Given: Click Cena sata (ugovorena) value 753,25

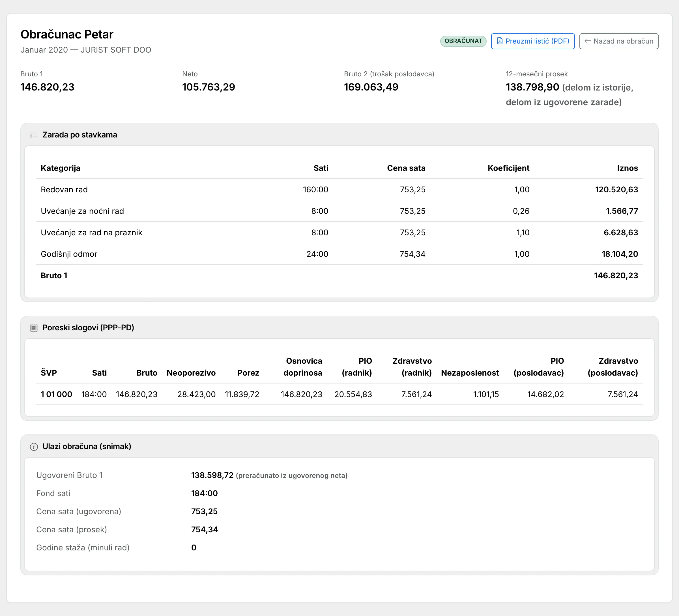Looking at the screenshot, I should pyautogui.click(x=205, y=512).
